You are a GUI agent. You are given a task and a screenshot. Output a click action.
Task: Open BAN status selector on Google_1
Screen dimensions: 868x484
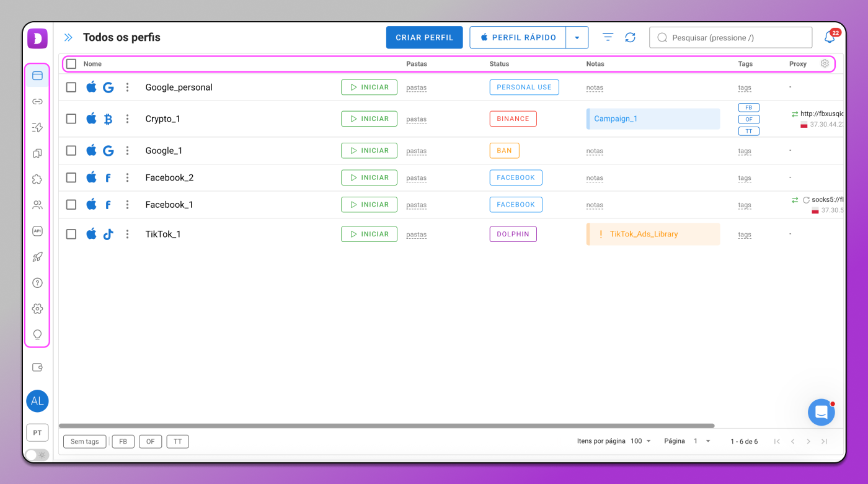504,151
